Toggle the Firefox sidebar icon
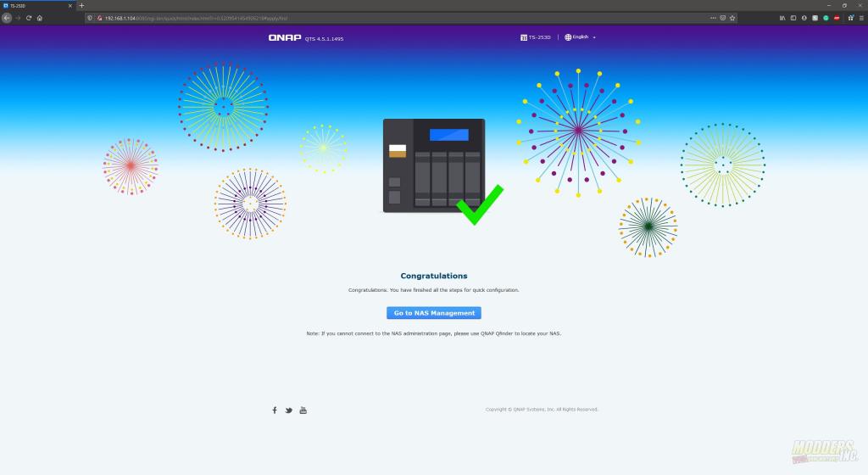Image resolution: width=868 pixels, height=475 pixels. point(793,18)
